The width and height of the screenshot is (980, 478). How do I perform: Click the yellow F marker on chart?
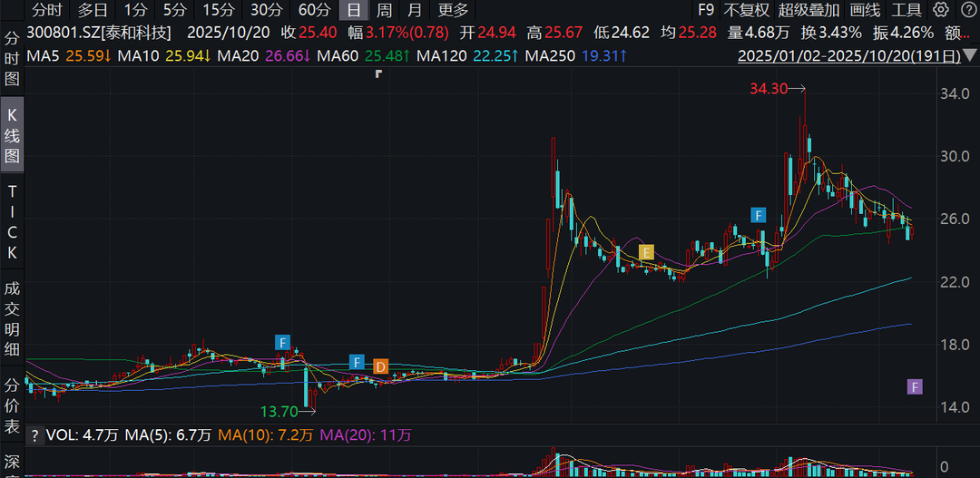tap(646, 252)
